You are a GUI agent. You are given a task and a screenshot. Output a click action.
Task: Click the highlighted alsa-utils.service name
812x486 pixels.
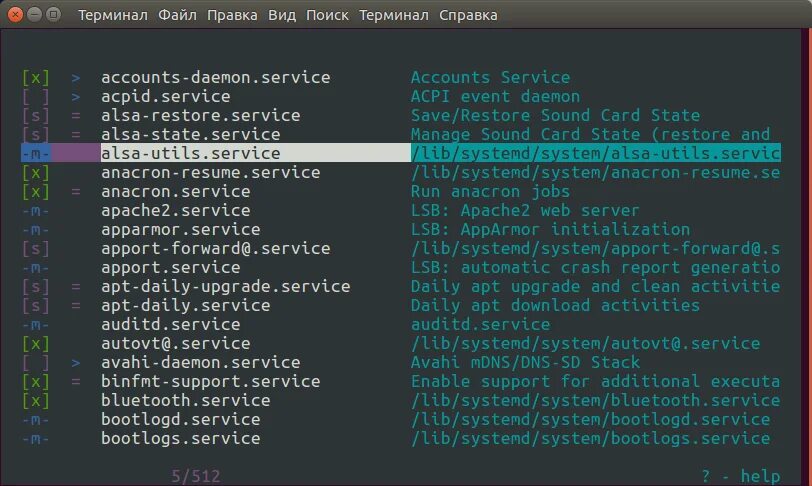pyautogui.click(x=191, y=153)
